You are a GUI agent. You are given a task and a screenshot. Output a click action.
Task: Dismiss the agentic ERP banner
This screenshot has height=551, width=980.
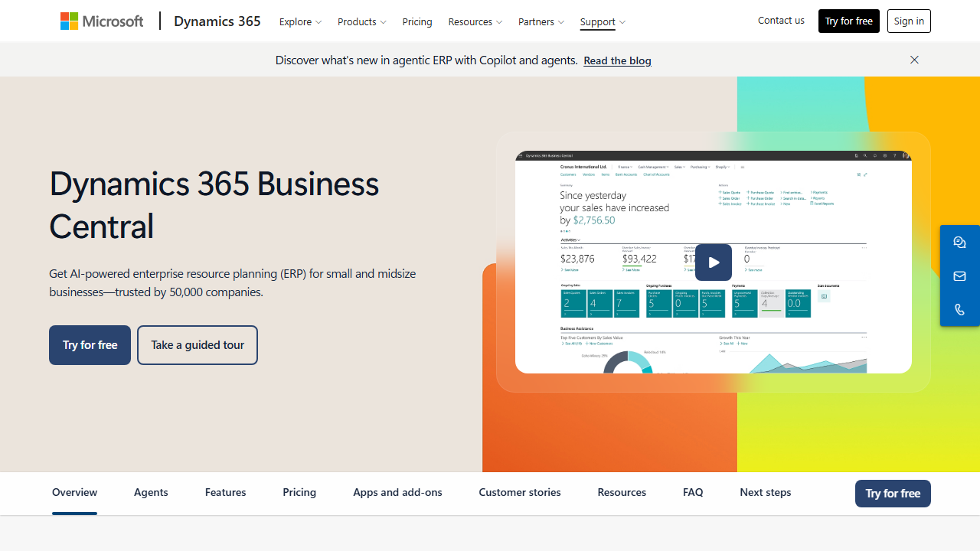(914, 60)
